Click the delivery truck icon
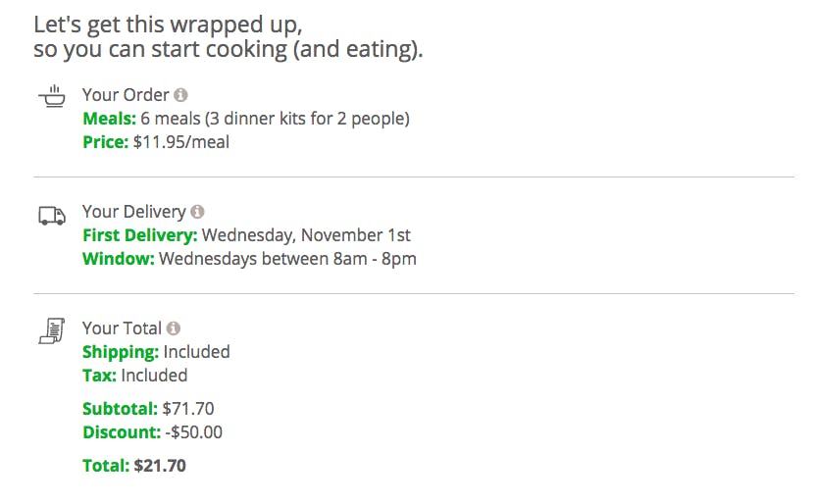The width and height of the screenshot is (815, 504). [x=52, y=215]
